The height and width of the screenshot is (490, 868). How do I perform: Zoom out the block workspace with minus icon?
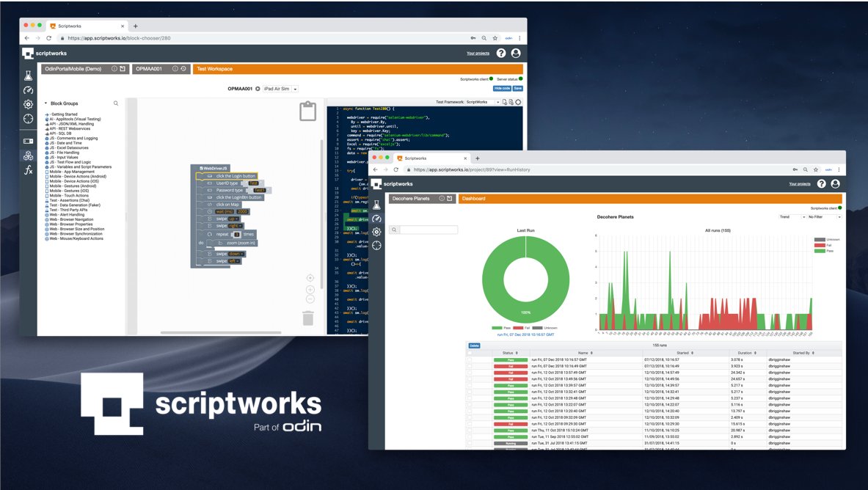coord(310,299)
